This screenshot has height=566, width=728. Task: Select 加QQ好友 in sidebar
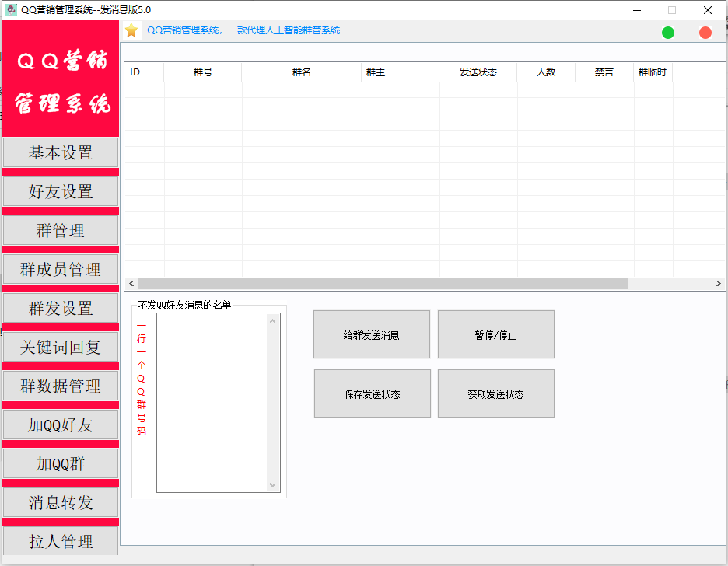click(x=61, y=425)
